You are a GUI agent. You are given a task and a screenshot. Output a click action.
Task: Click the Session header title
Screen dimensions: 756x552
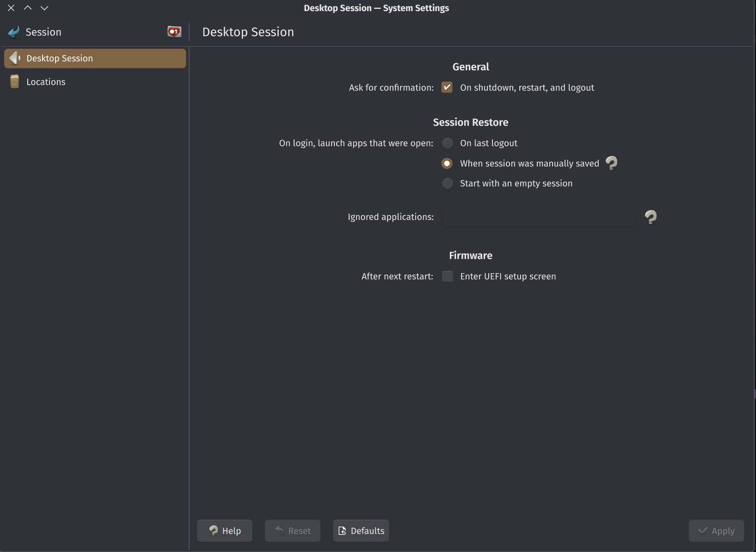[x=43, y=32]
